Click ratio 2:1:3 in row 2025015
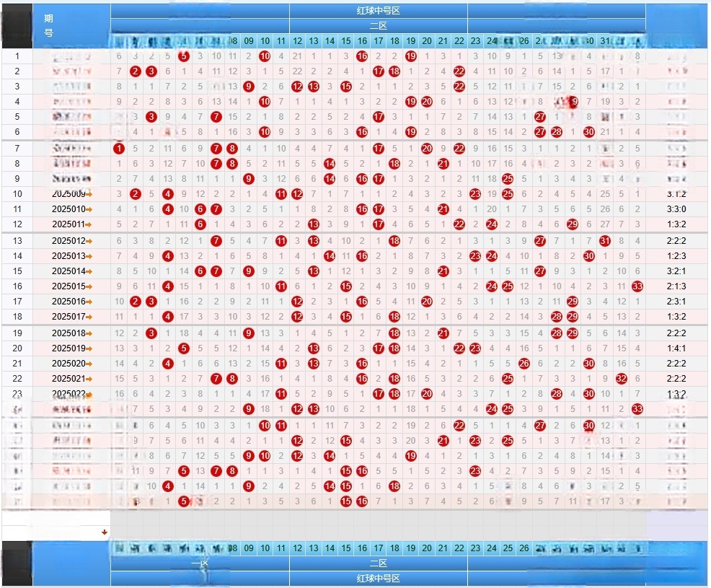 tap(676, 286)
